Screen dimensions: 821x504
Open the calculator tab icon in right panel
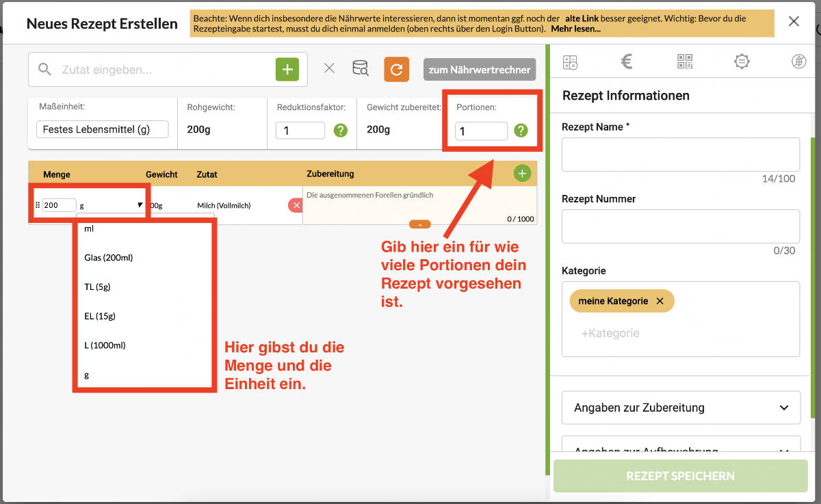[570, 62]
